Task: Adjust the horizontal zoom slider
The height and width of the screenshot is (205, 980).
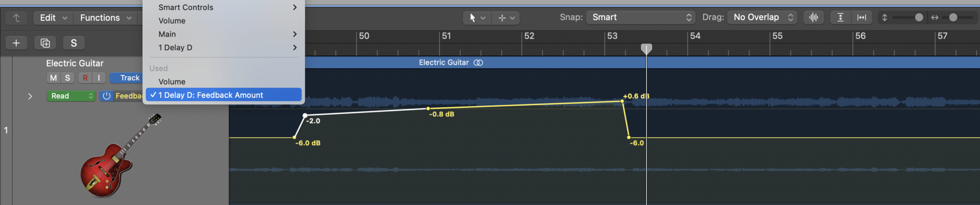Action: (x=953, y=17)
